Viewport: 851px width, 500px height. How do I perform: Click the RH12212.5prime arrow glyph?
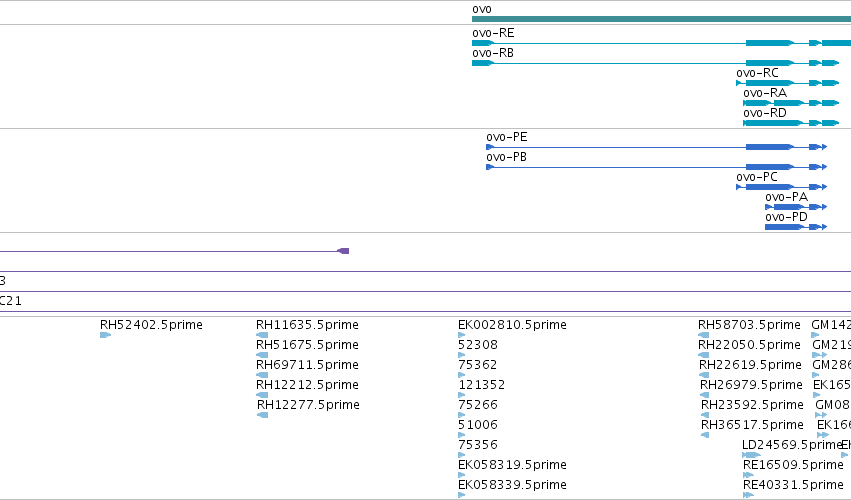(x=262, y=395)
